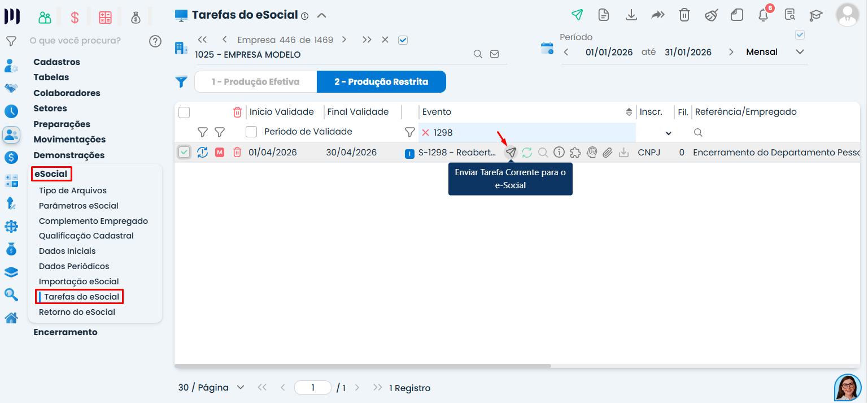The width and height of the screenshot is (868, 403).
Task: Go to next company arrow
Action: coord(344,40)
